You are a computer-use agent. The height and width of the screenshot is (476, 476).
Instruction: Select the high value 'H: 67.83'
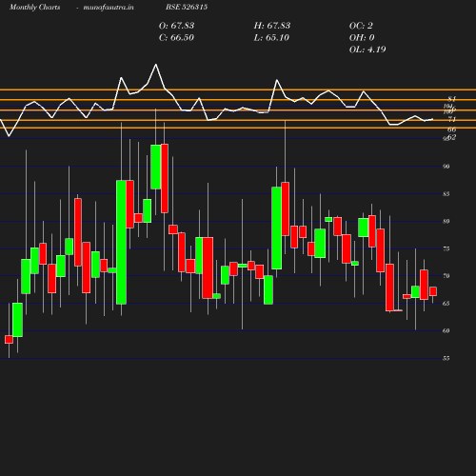pos(272,26)
